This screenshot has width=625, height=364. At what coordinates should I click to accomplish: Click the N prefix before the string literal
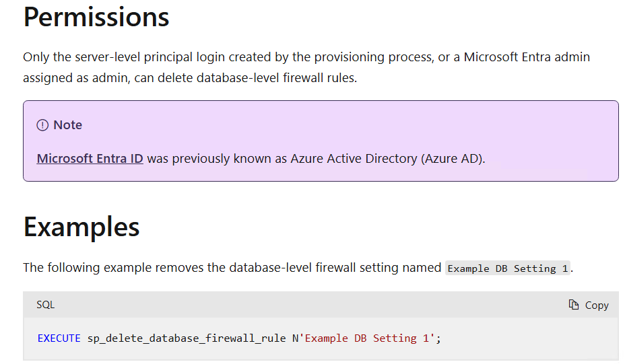pyautogui.click(x=296, y=338)
